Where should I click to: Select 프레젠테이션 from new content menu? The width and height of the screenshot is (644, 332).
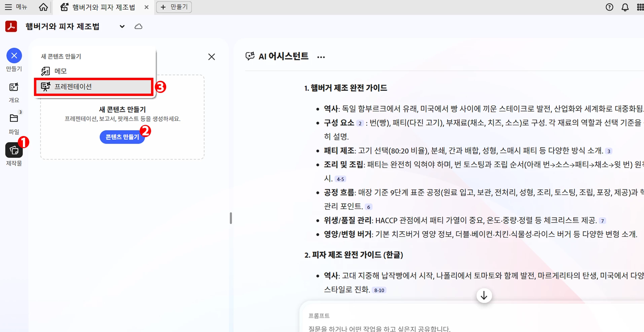pyautogui.click(x=94, y=87)
